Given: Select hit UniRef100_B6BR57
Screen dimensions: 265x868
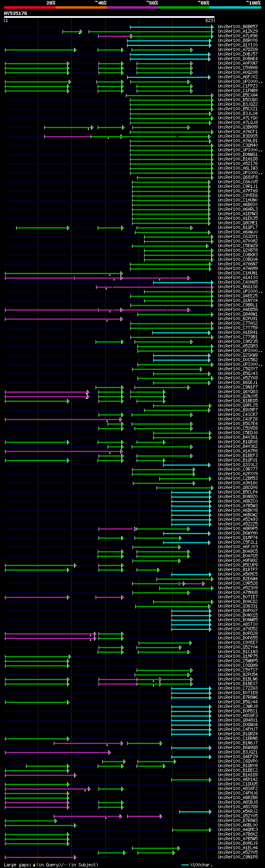Looking at the screenshot, I should click(x=238, y=27).
